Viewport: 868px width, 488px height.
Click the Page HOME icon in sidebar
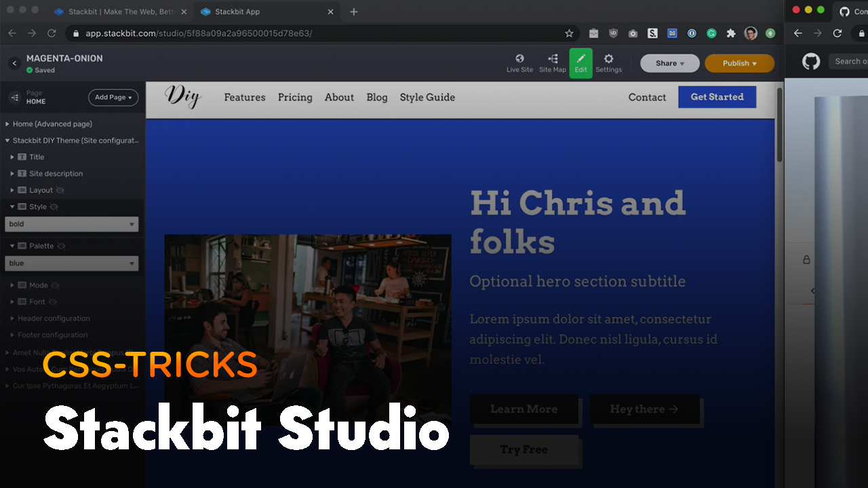click(15, 98)
